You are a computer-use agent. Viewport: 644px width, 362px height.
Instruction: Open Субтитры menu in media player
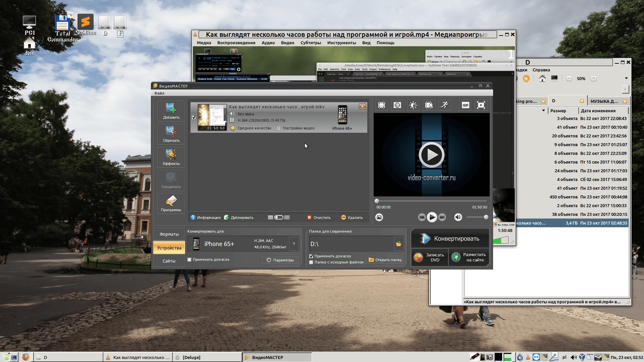click(x=311, y=43)
